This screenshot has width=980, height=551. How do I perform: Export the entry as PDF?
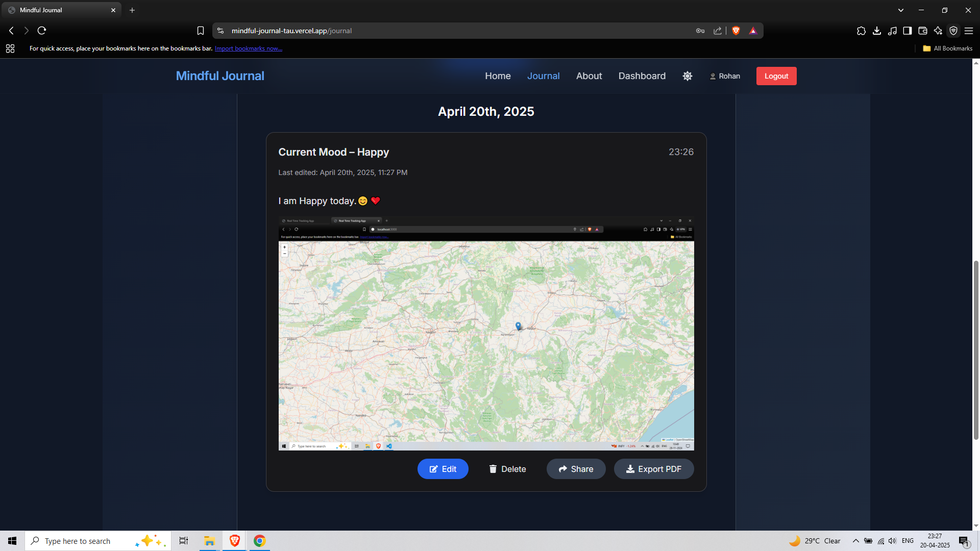point(653,469)
